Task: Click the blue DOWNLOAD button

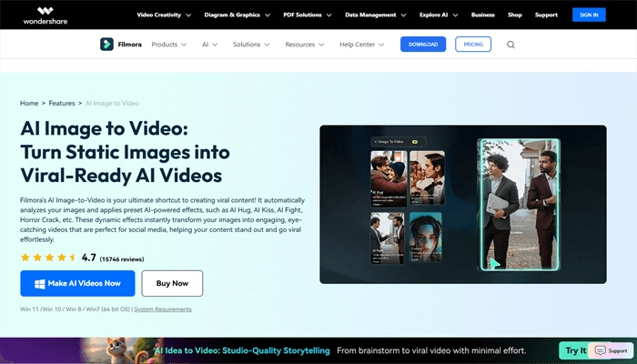Action: [423, 45]
